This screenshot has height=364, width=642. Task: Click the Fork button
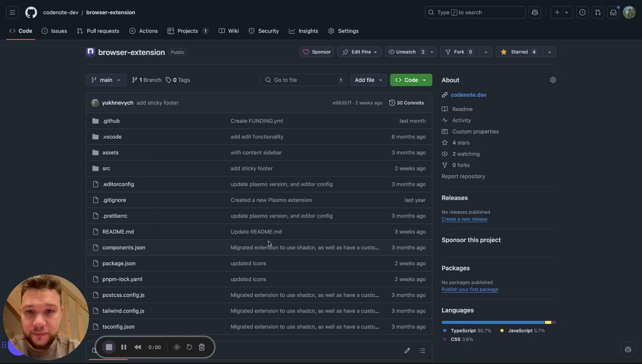click(460, 52)
